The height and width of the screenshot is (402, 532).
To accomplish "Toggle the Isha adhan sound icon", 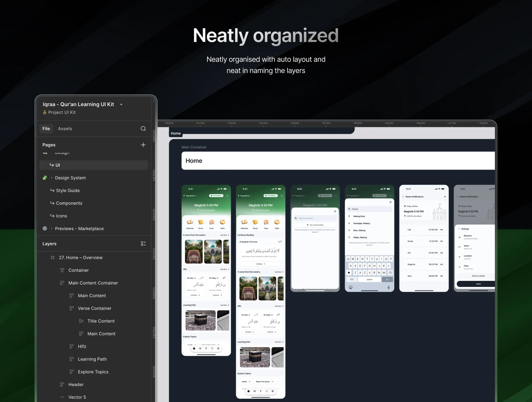I will tap(442, 276).
